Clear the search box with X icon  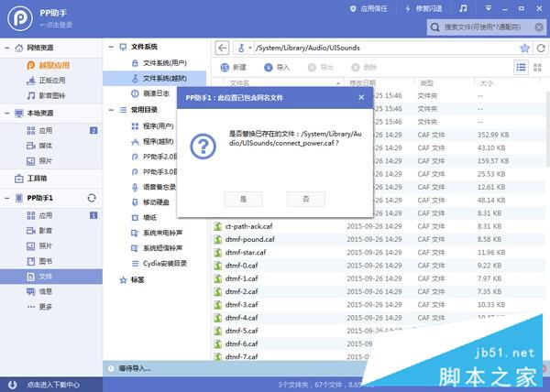[x=539, y=27]
